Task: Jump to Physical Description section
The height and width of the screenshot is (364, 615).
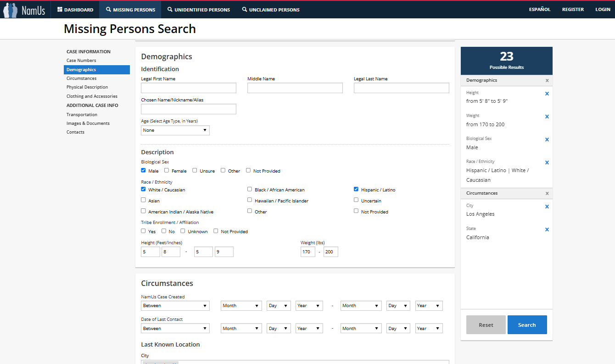Action: (x=87, y=87)
